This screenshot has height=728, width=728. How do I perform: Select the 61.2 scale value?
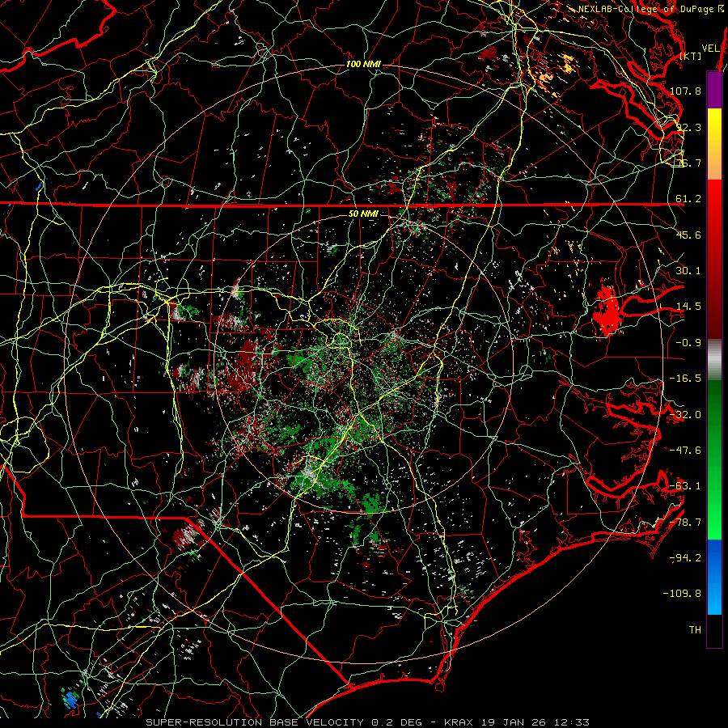pos(688,199)
